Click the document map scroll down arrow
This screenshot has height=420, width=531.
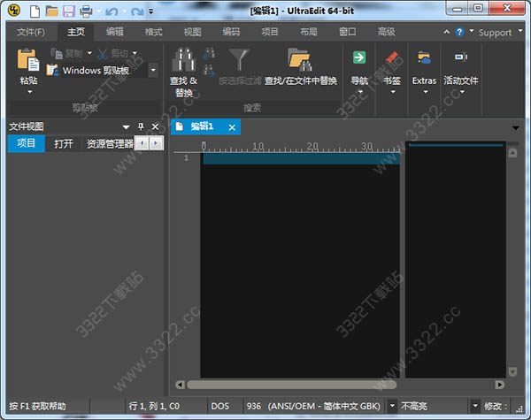click(x=512, y=371)
